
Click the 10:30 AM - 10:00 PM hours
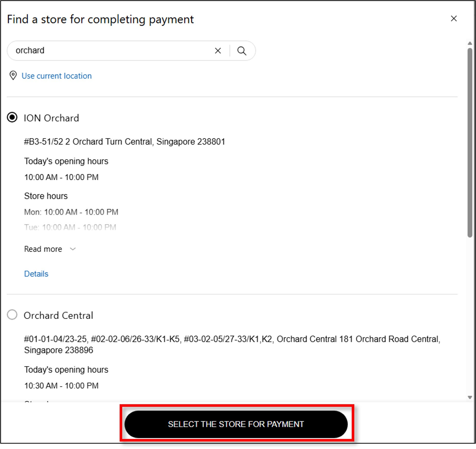[61, 386]
